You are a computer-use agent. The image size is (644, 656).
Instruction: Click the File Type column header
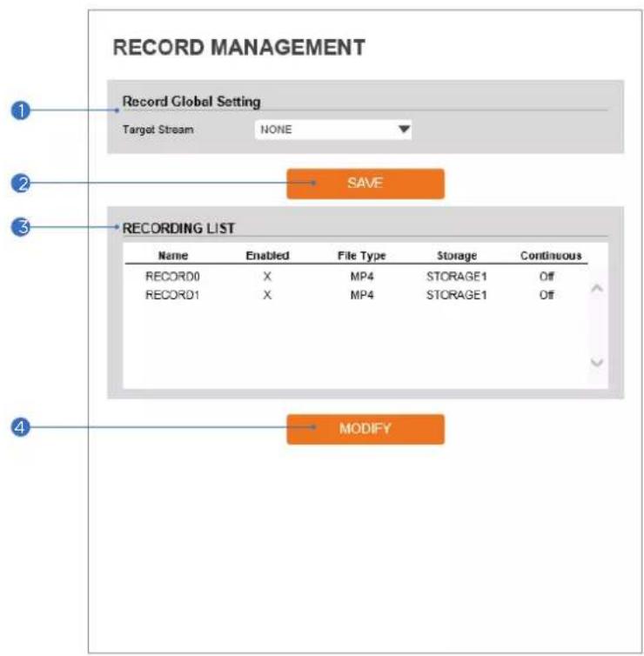point(361,256)
